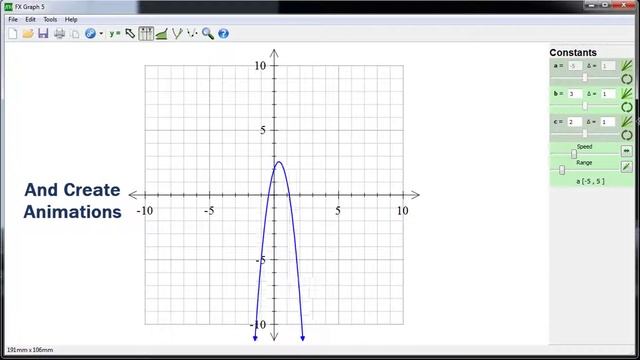640x360 pixels.
Task: Click the b= constant value field
Action: (x=575, y=94)
